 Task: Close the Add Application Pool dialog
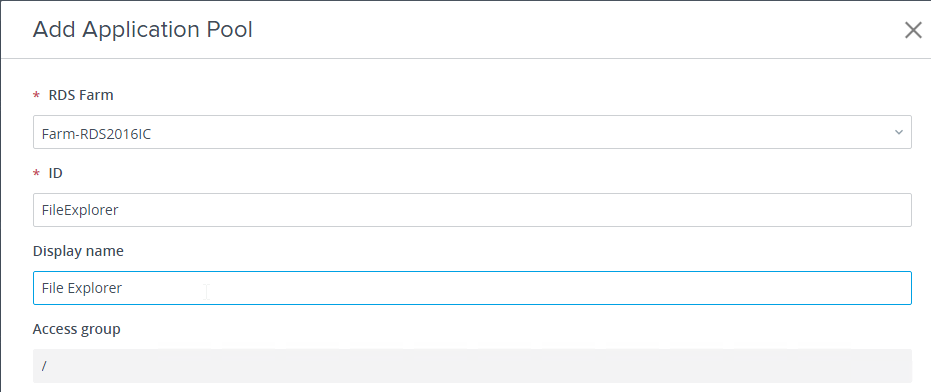coord(913,30)
